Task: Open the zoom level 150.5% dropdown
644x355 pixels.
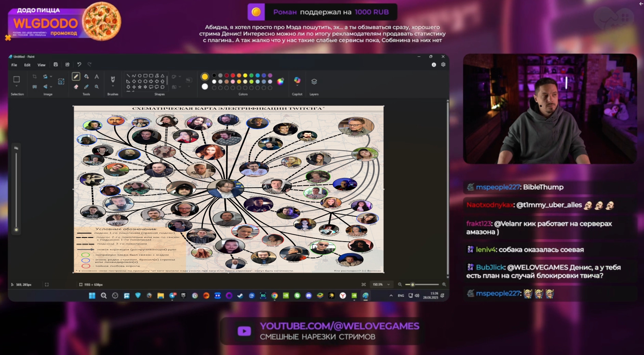Action: 381,284
